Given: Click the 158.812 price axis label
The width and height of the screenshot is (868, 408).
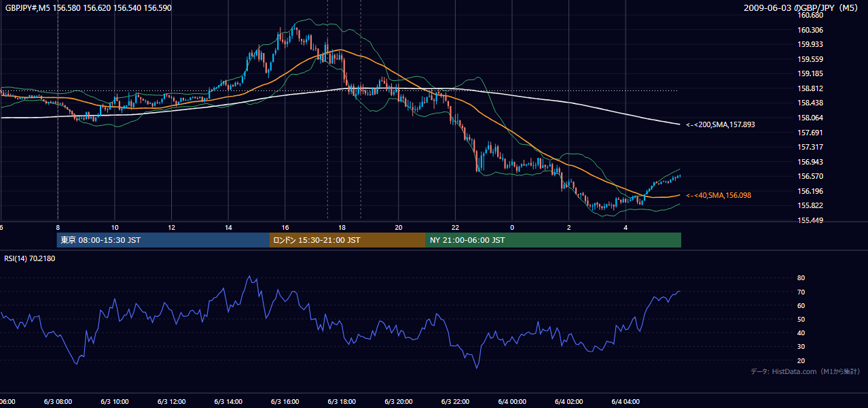Looking at the screenshot, I should point(811,88).
